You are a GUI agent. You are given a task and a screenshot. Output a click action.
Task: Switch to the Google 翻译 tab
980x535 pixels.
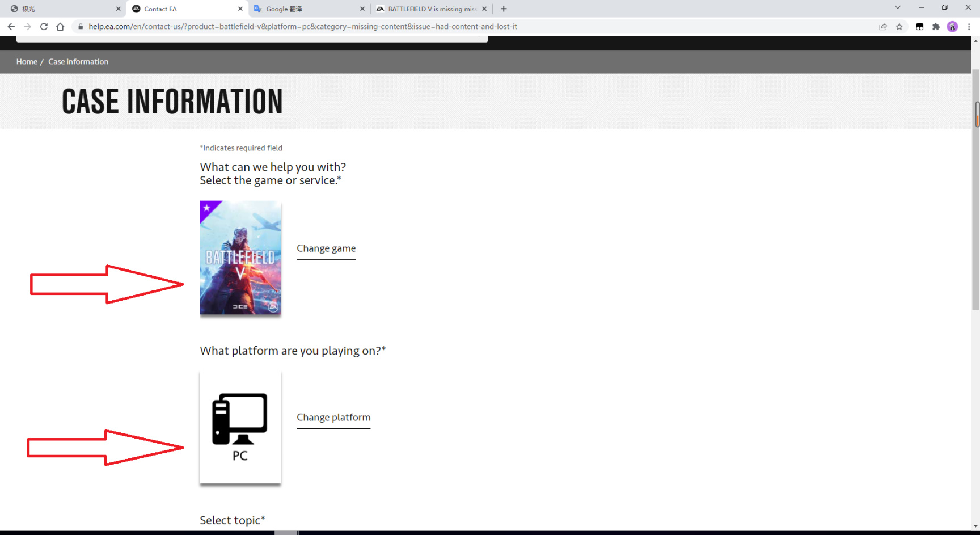(309, 9)
